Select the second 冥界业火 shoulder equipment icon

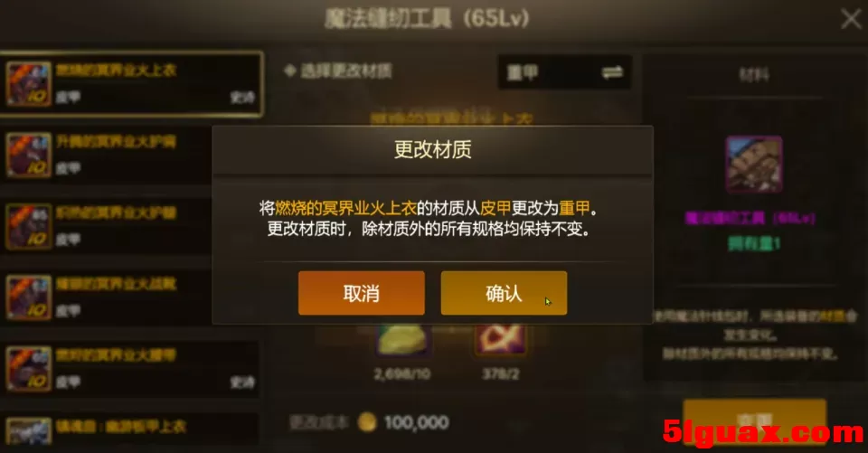click(x=29, y=155)
